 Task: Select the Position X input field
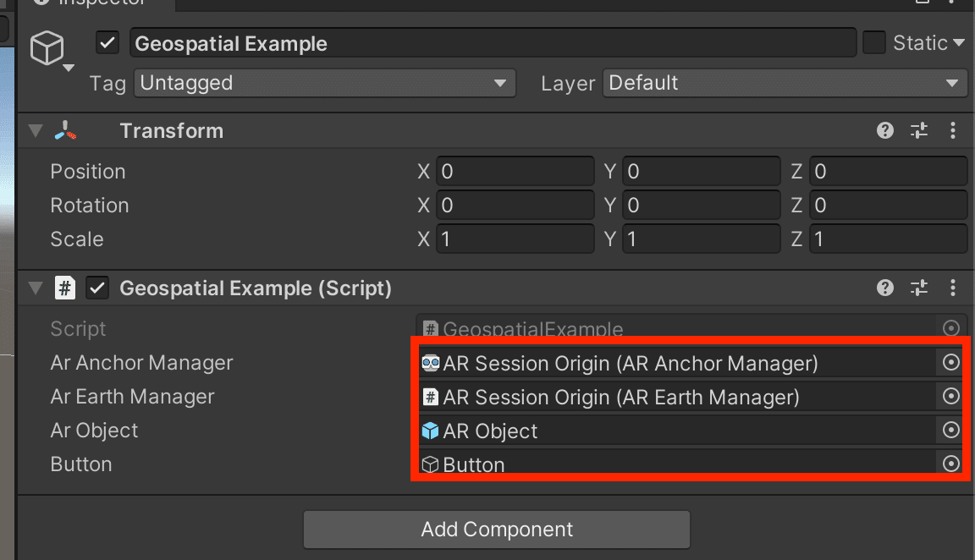(515, 171)
